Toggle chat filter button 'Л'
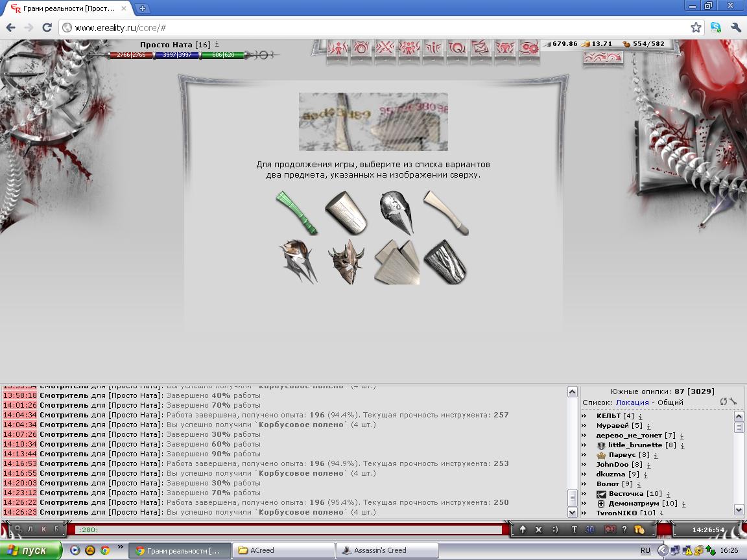This screenshot has width=747, height=560. click(x=30, y=530)
